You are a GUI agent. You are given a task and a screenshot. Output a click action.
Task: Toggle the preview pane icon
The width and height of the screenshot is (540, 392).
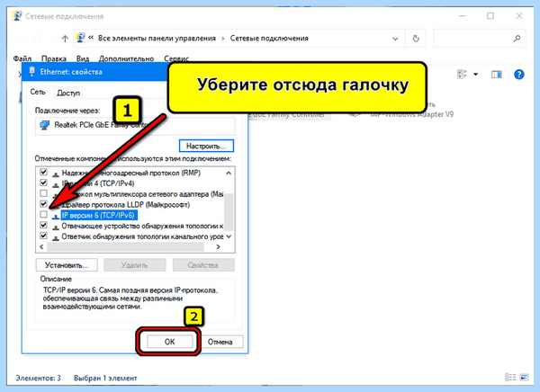tap(496, 74)
